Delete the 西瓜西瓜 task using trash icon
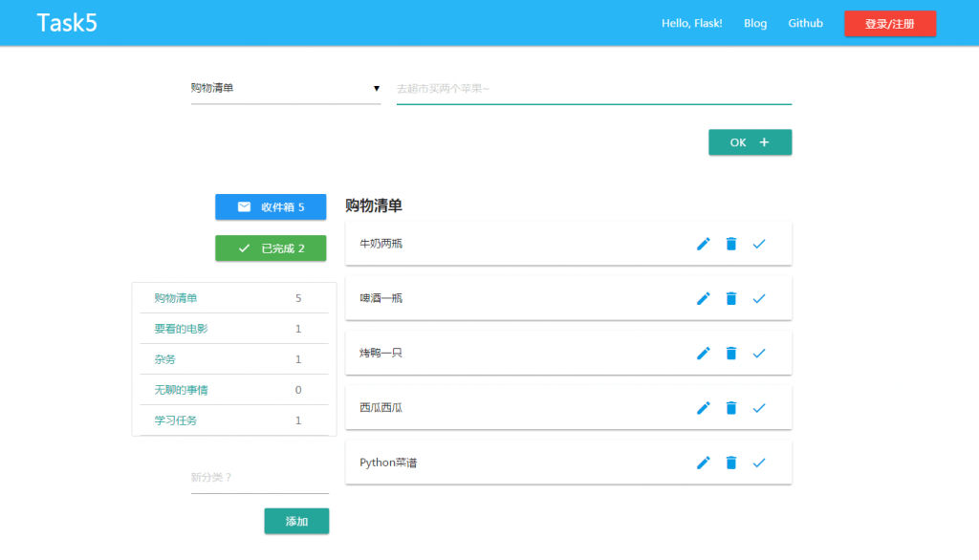This screenshot has height=560, width=979. click(x=731, y=407)
